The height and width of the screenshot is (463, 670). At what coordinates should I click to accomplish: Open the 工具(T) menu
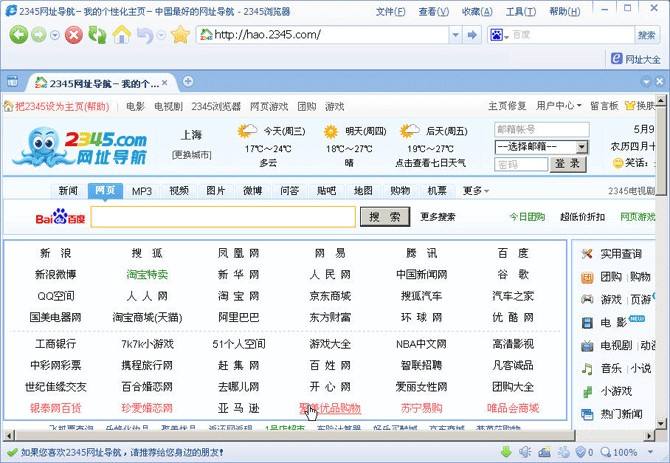520,12
